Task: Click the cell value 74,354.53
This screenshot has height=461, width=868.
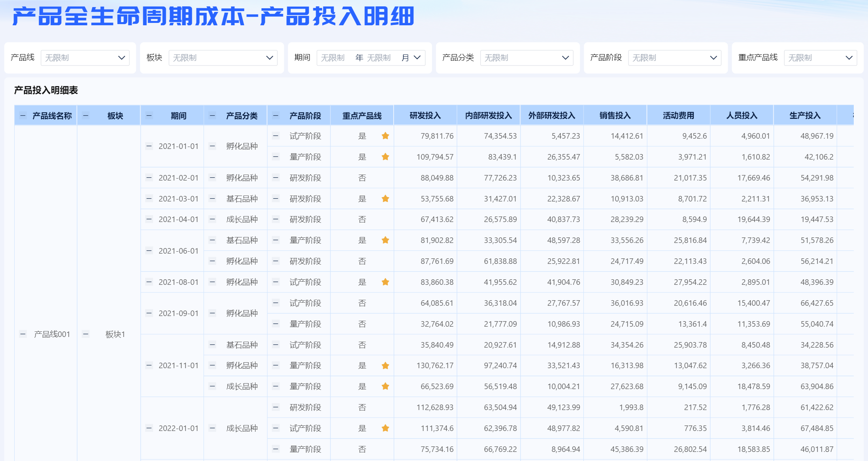Action: (x=500, y=136)
